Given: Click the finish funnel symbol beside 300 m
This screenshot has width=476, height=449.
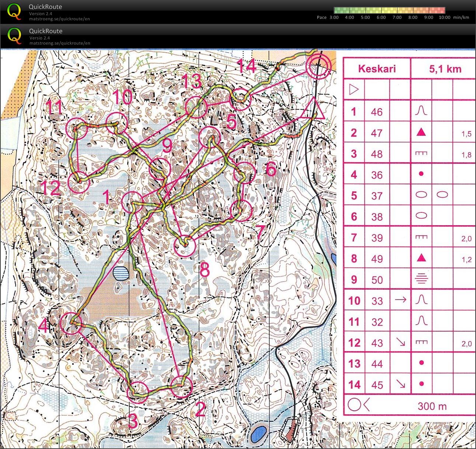Looking at the screenshot, I should pyautogui.click(x=358, y=405).
